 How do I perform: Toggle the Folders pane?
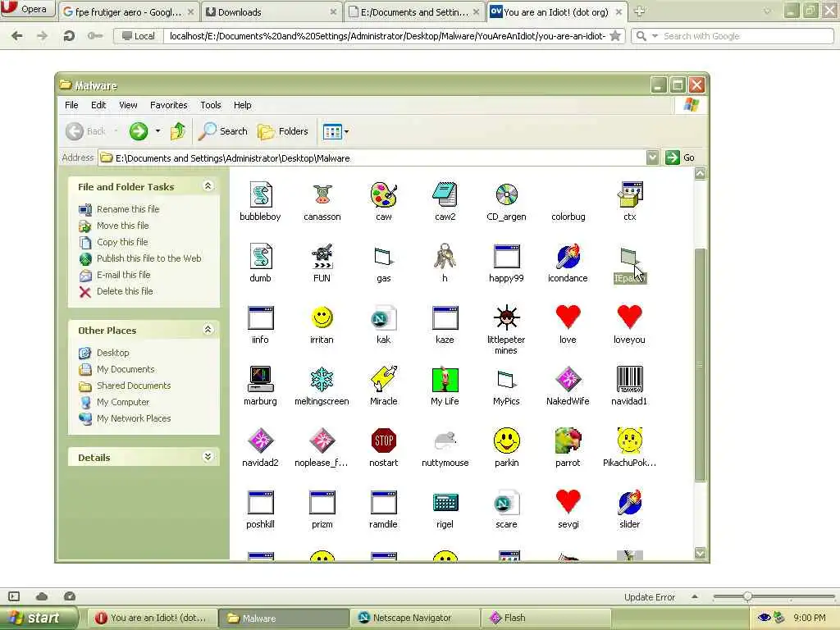(283, 131)
